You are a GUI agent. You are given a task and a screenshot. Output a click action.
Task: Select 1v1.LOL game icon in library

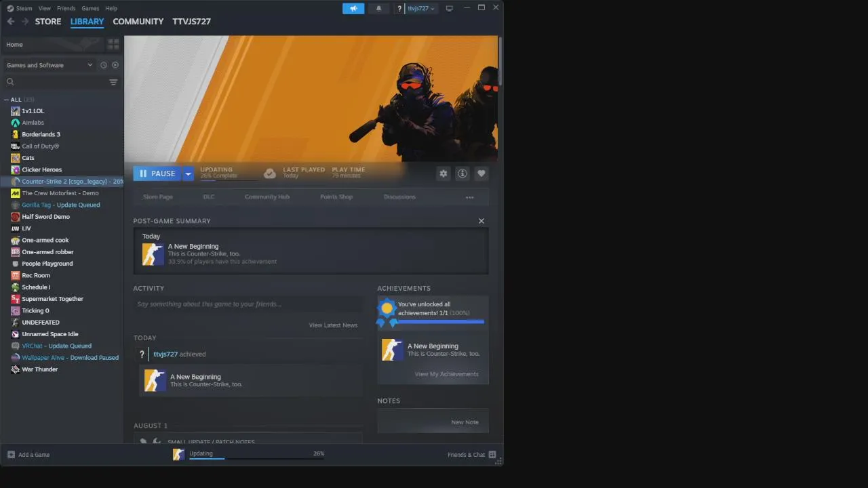[15, 111]
